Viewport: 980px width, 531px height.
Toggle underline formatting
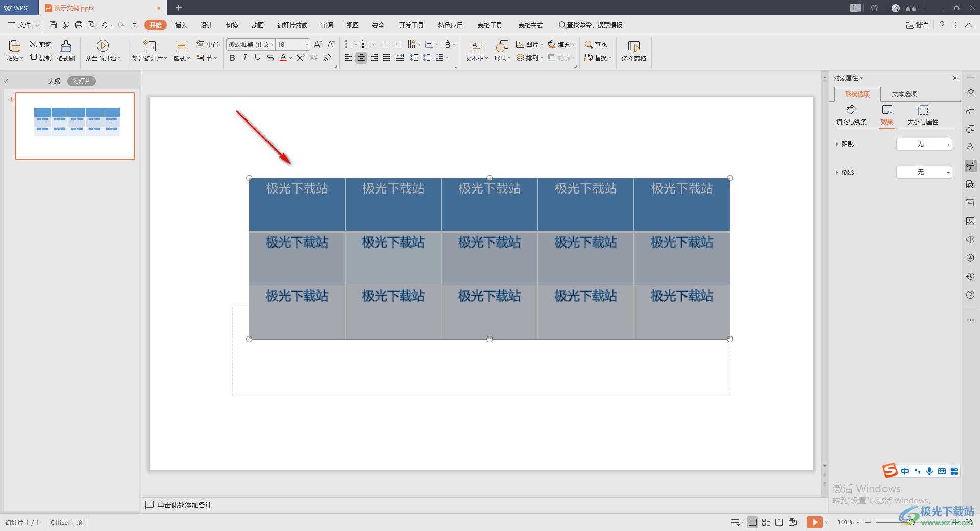258,58
